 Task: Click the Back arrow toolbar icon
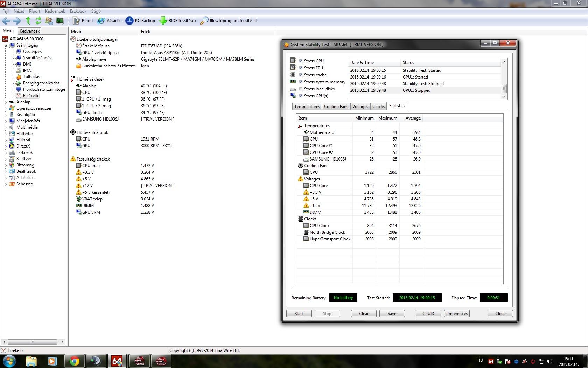pos(6,21)
